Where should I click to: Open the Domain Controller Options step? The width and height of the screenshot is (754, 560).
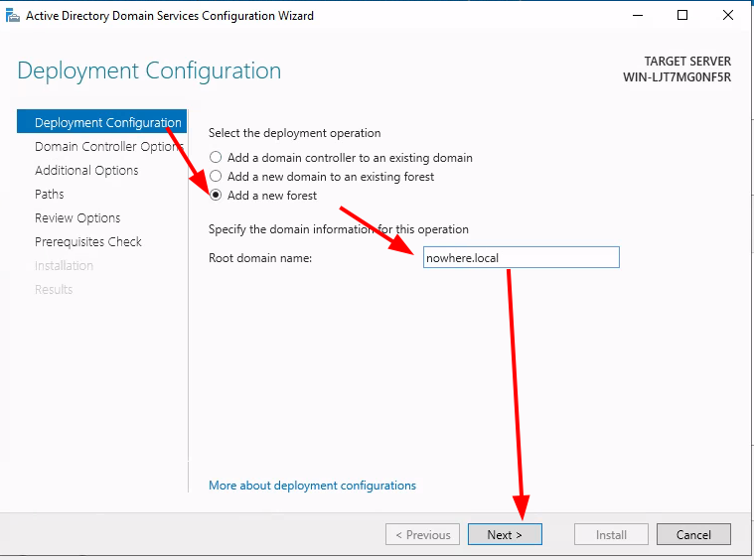point(108,146)
